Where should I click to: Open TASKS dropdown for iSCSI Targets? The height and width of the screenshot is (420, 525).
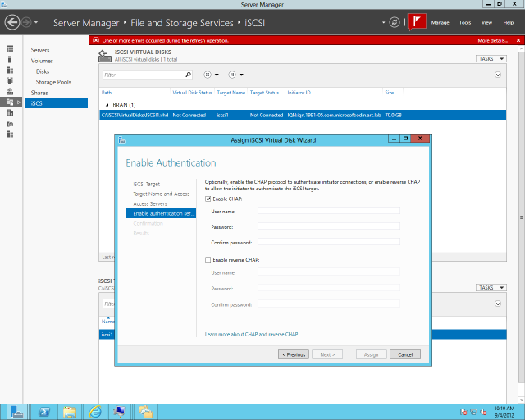click(491, 288)
